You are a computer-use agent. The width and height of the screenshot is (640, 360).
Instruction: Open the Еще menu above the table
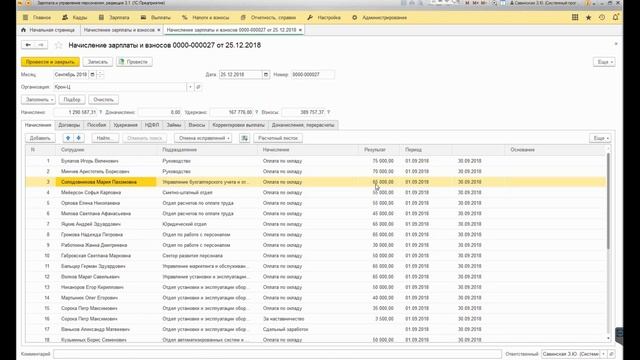pyautogui.click(x=600, y=138)
